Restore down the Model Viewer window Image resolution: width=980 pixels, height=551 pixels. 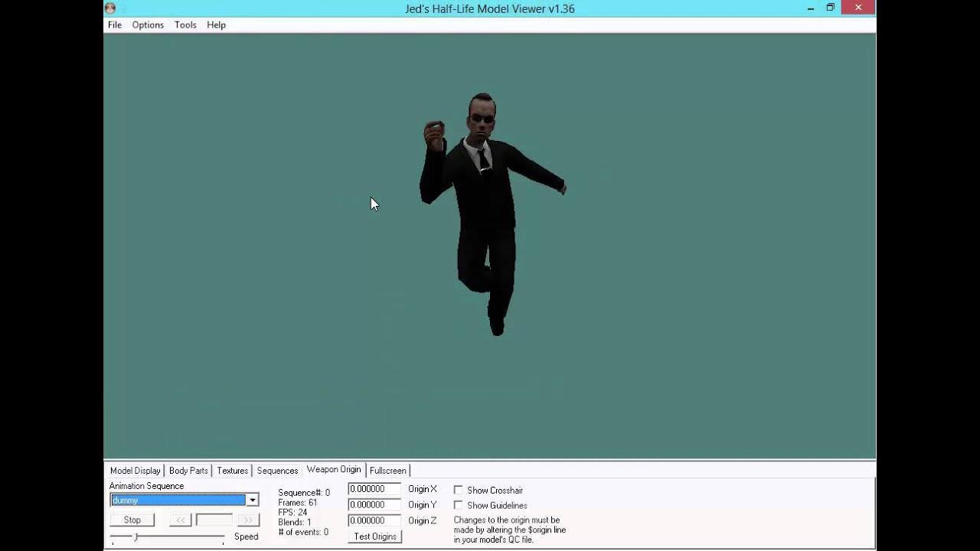coord(830,8)
